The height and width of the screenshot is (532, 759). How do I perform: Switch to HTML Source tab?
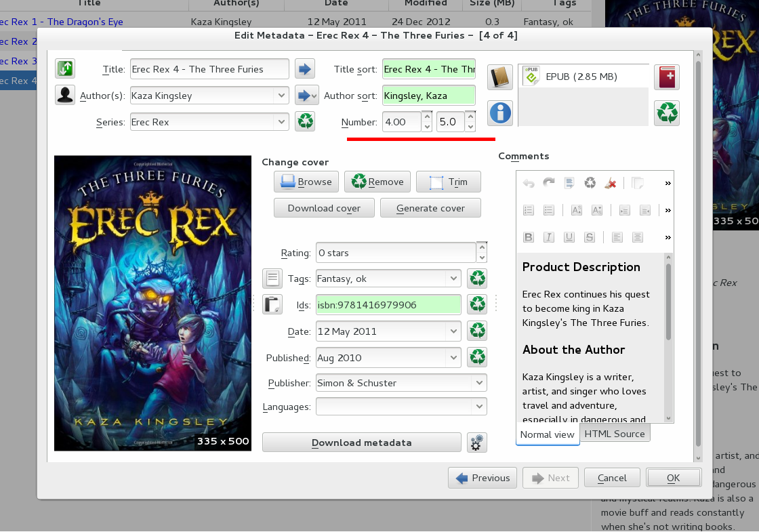click(615, 433)
